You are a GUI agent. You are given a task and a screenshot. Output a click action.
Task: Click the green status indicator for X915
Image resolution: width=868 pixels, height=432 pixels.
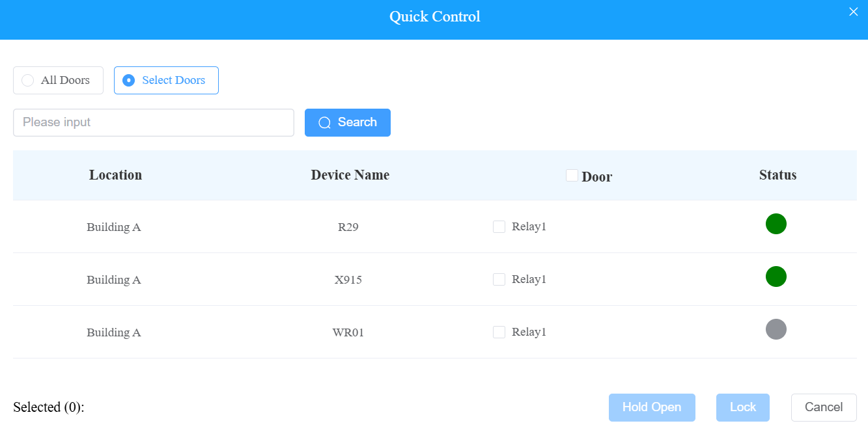point(776,277)
